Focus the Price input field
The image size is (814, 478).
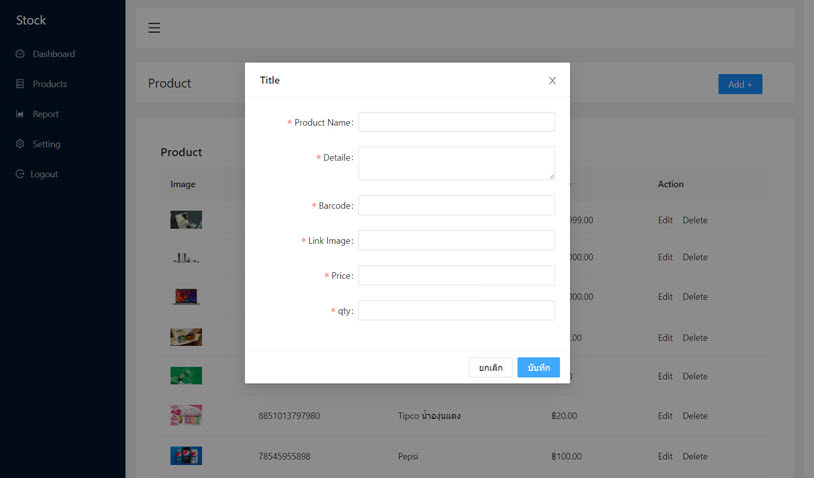456,275
